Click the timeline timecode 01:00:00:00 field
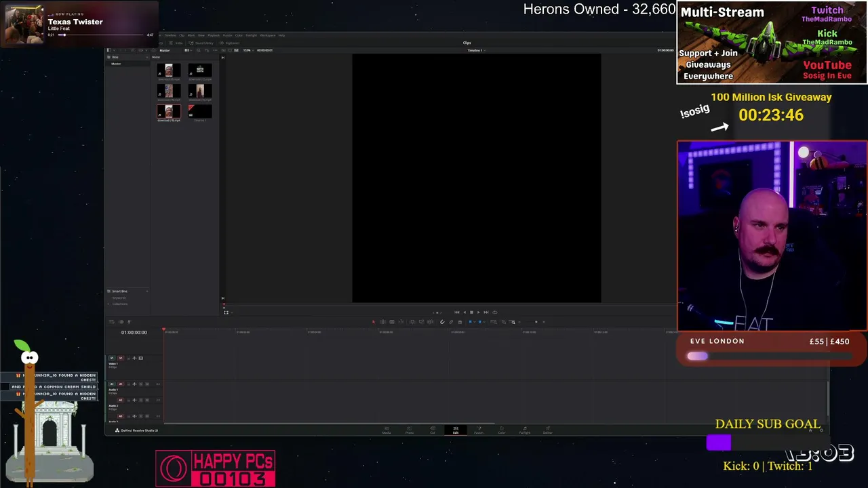 [x=134, y=333]
